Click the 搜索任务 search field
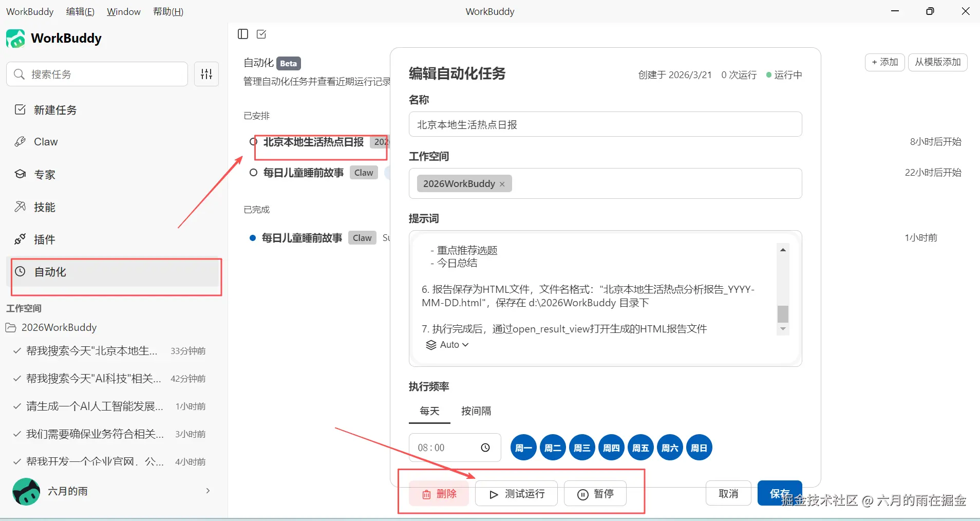980x521 pixels. [x=97, y=74]
